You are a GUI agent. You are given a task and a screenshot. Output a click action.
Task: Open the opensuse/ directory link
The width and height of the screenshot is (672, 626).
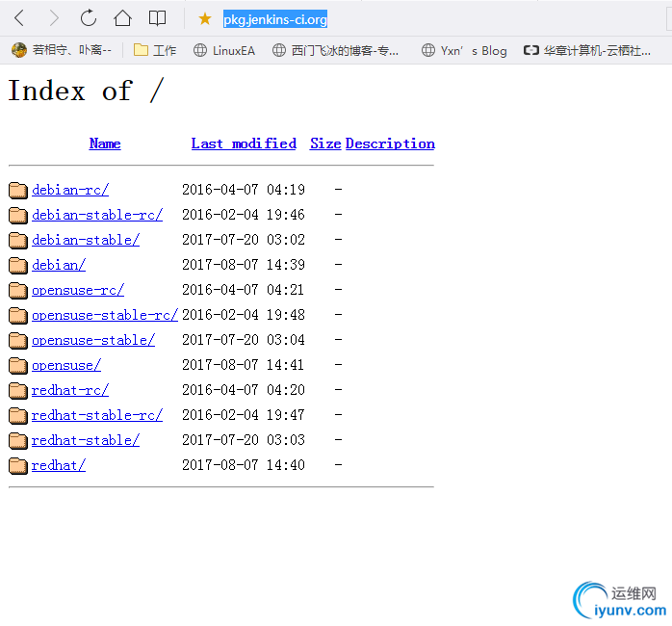pos(66,365)
